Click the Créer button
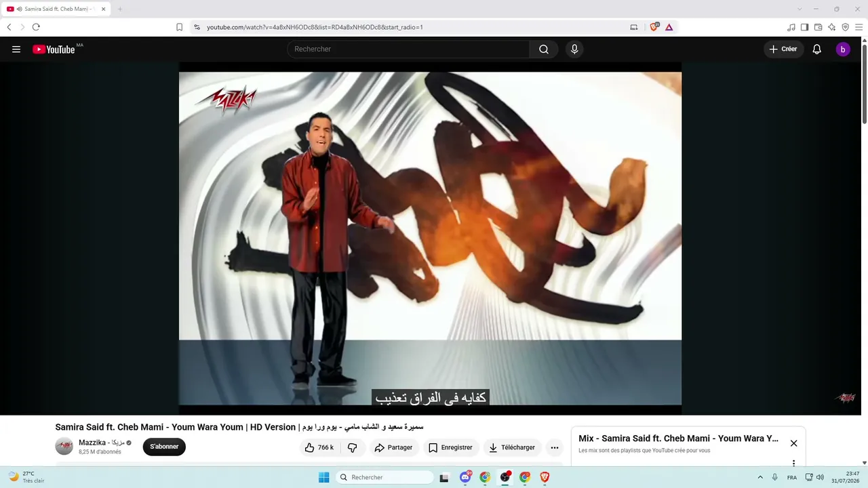 [x=783, y=49]
